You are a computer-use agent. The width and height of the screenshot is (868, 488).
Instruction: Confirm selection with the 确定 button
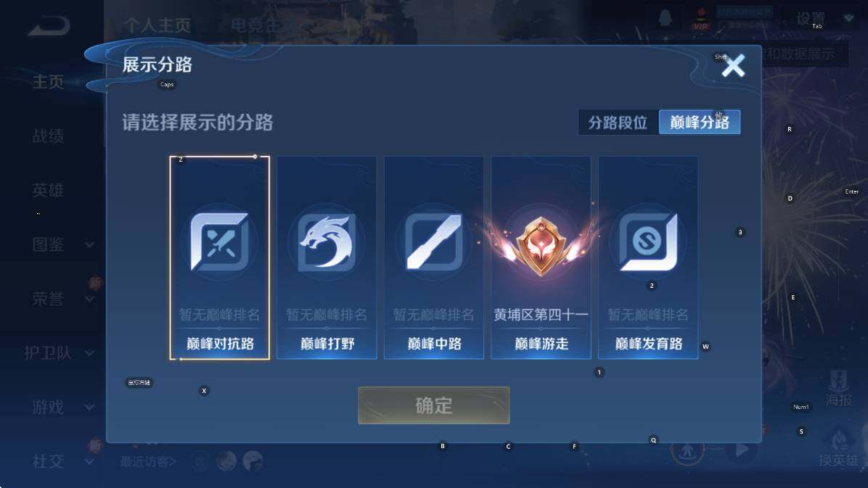click(x=434, y=405)
